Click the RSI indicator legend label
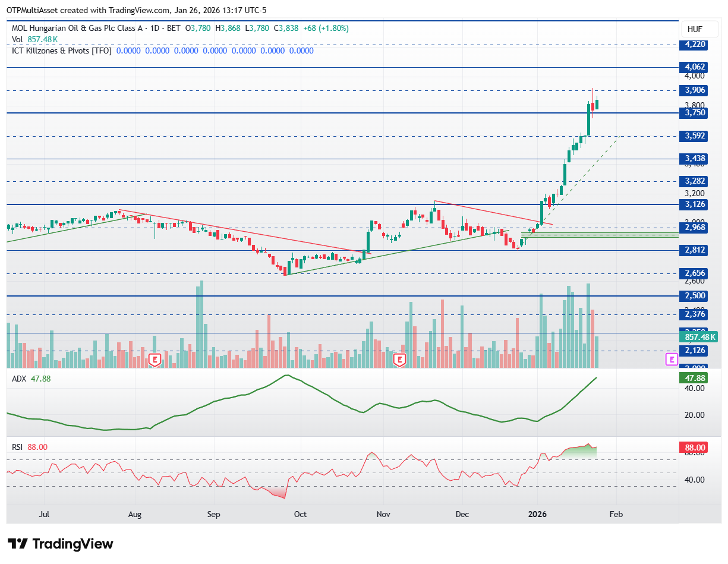This screenshot has width=728, height=564. [x=18, y=447]
